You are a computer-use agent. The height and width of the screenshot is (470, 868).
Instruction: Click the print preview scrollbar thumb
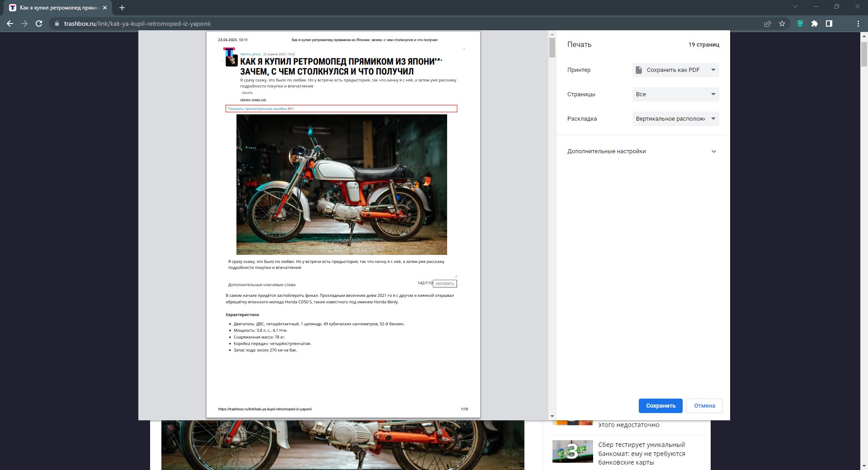[552, 47]
